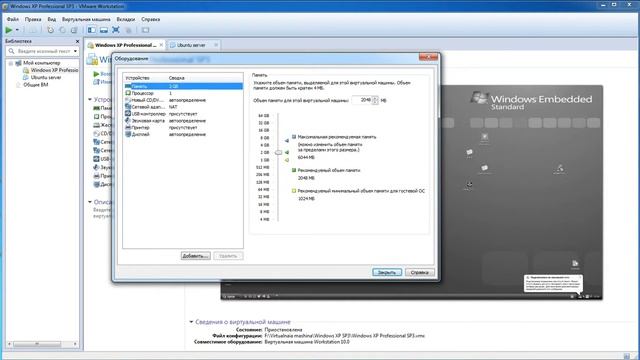This screenshot has height=360, width=640.
Task: Revert to snapshot via toolbar icon
Action: tap(62, 30)
